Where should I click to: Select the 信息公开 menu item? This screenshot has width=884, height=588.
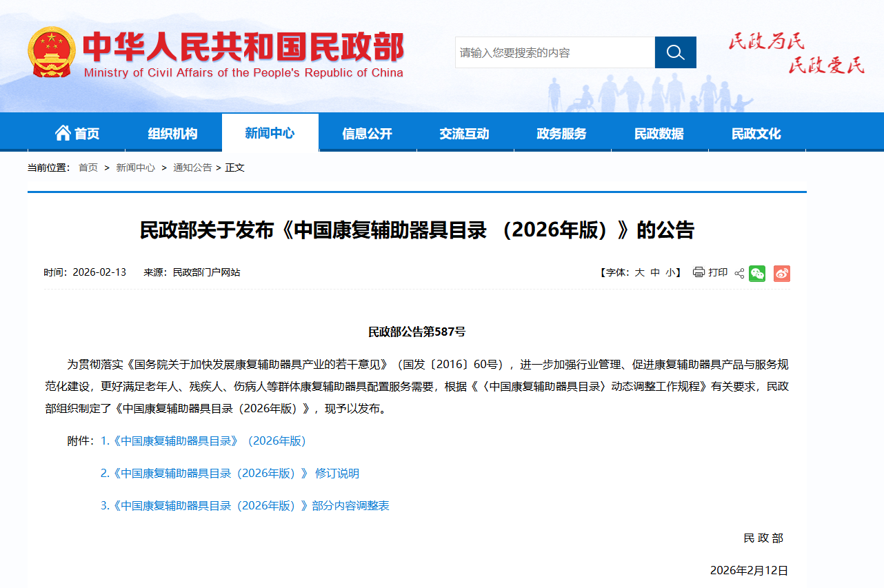pos(367,134)
